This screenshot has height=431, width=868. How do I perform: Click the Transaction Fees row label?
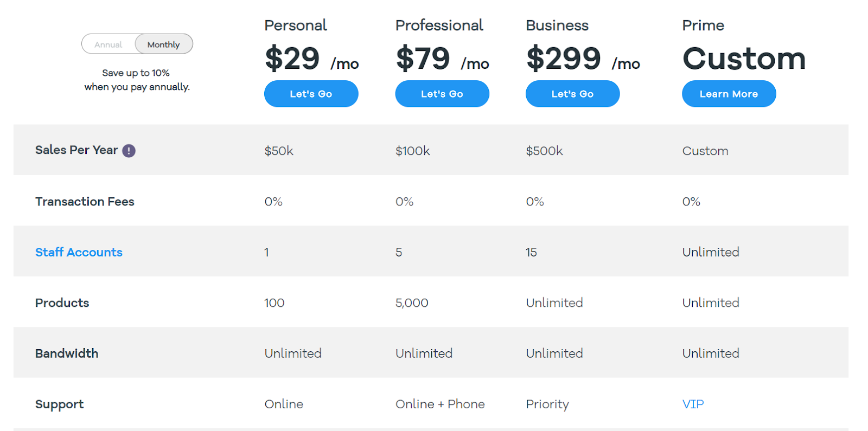tap(85, 202)
